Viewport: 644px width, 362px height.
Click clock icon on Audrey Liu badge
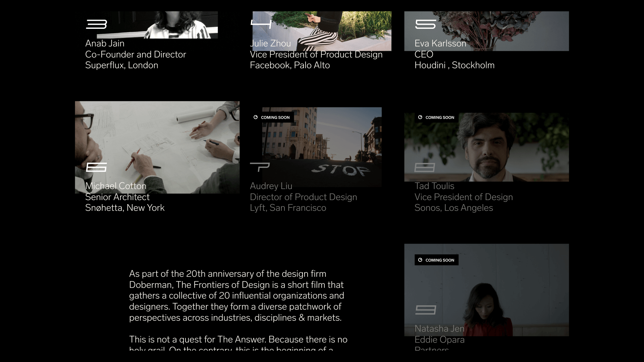pyautogui.click(x=256, y=117)
